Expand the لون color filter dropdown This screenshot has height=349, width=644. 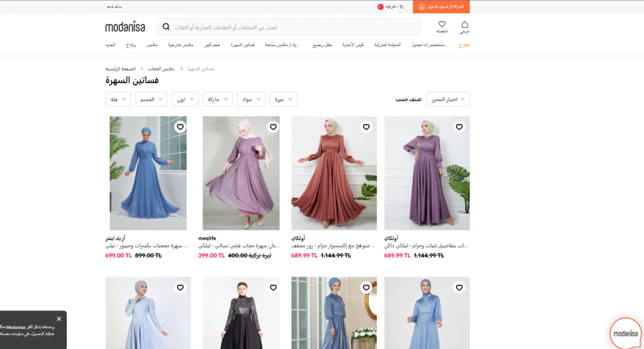click(184, 99)
